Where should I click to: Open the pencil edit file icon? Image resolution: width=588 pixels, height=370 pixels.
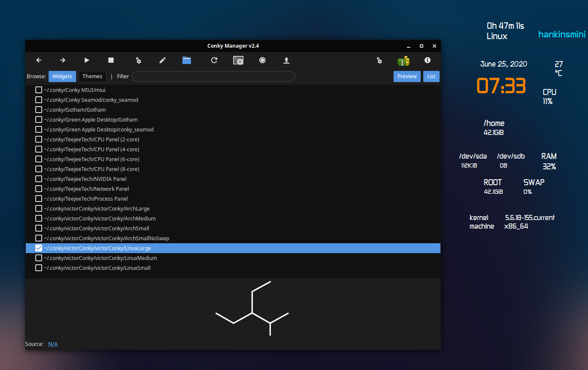pos(163,61)
